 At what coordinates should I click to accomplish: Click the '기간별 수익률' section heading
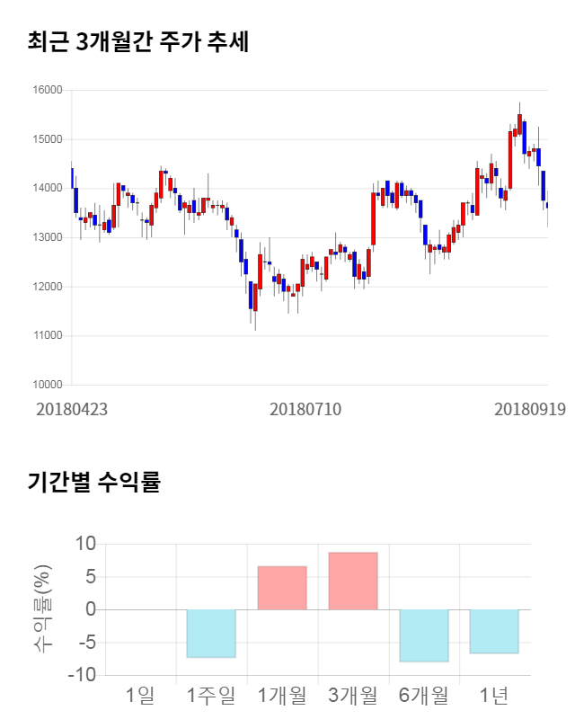(x=93, y=483)
